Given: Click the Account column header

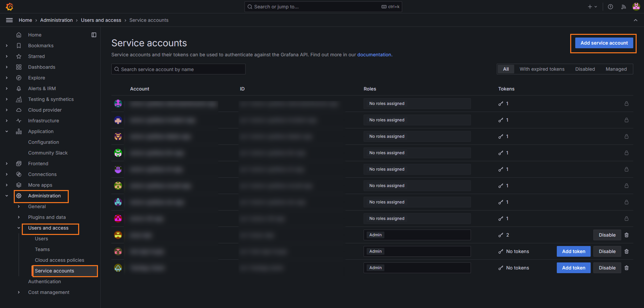Looking at the screenshot, I should tap(140, 89).
